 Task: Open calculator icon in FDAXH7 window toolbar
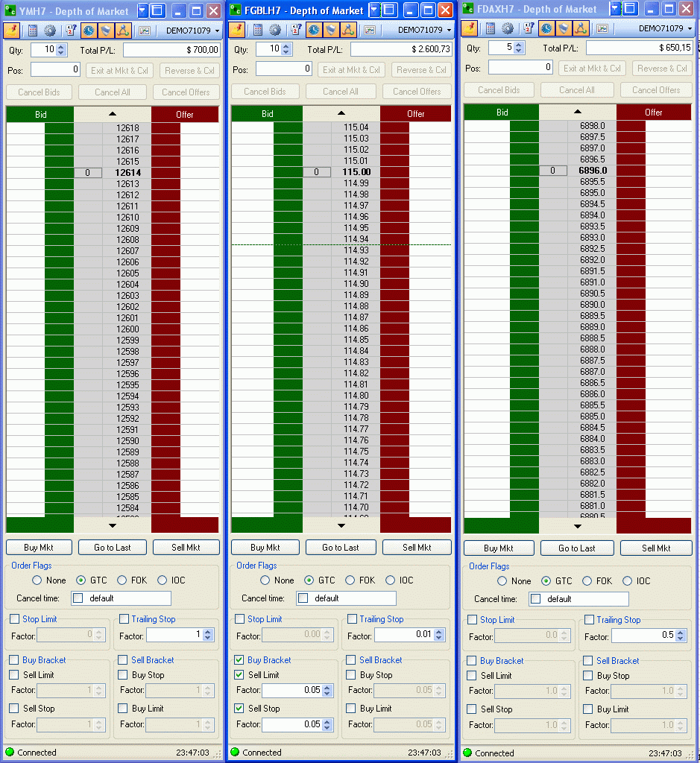(491, 28)
